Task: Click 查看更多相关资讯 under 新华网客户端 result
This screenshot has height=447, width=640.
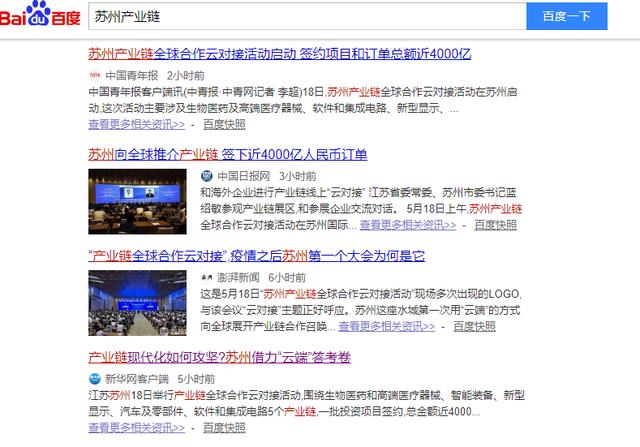Action: click(137, 427)
